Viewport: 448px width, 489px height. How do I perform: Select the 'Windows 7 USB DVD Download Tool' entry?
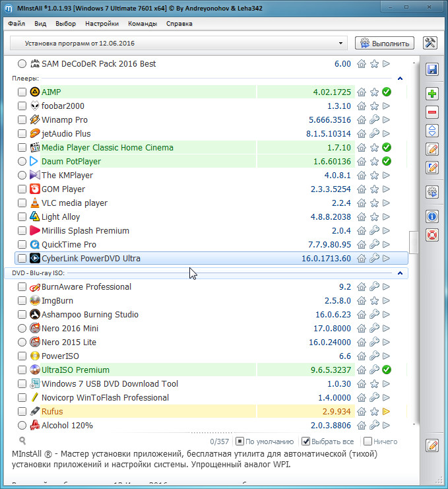(x=110, y=383)
